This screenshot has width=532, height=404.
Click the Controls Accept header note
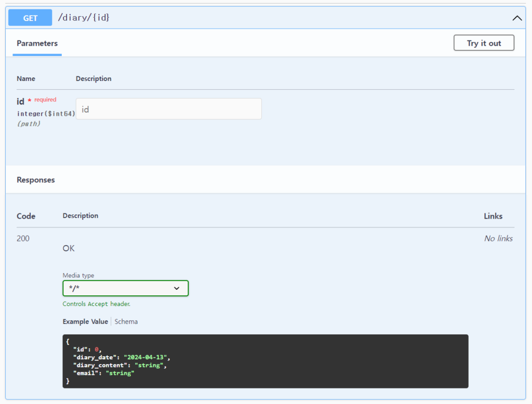point(96,304)
